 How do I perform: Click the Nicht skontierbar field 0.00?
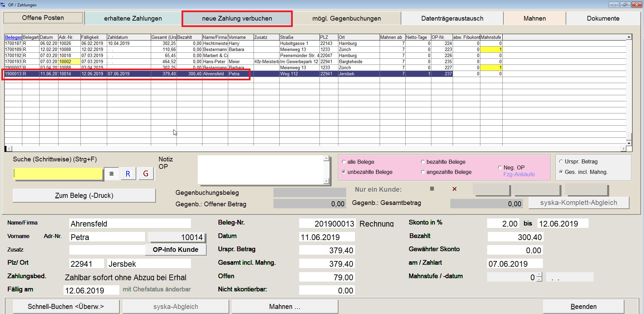327,290
